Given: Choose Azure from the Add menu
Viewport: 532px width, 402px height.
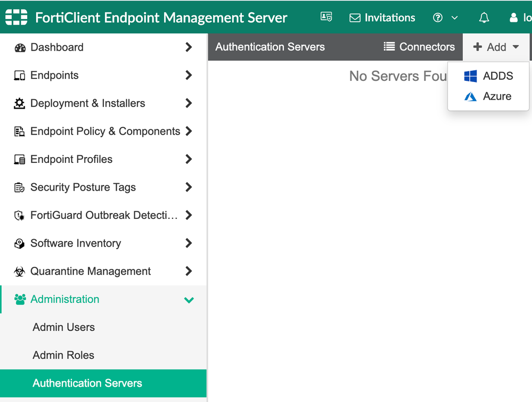Looking at the screenshot, I should [x=488, y=96].
